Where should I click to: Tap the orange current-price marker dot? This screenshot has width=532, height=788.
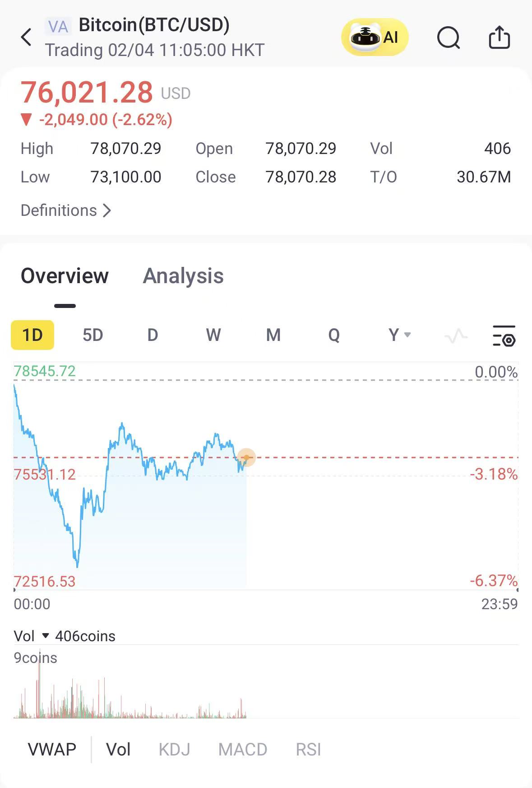(246, 457)
